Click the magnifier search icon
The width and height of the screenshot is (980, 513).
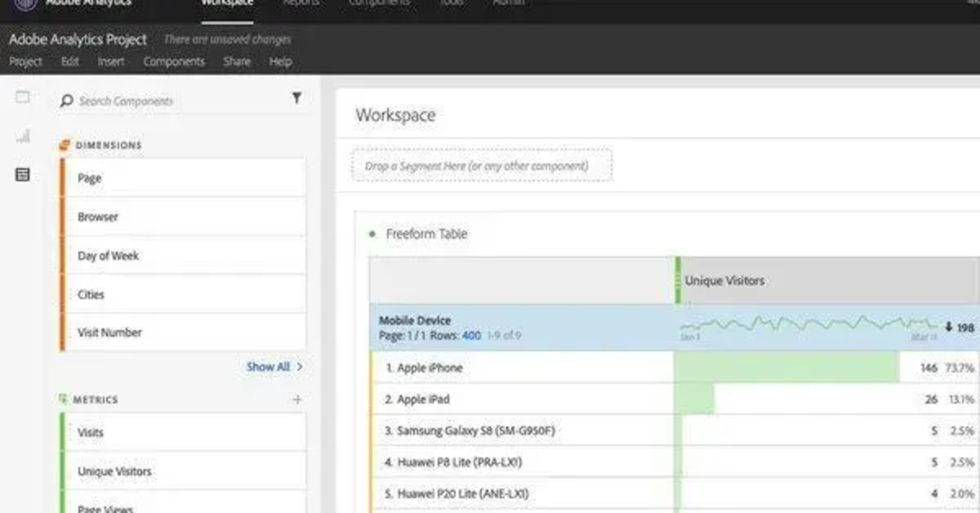pyautogui.click(x=66, y=101)
